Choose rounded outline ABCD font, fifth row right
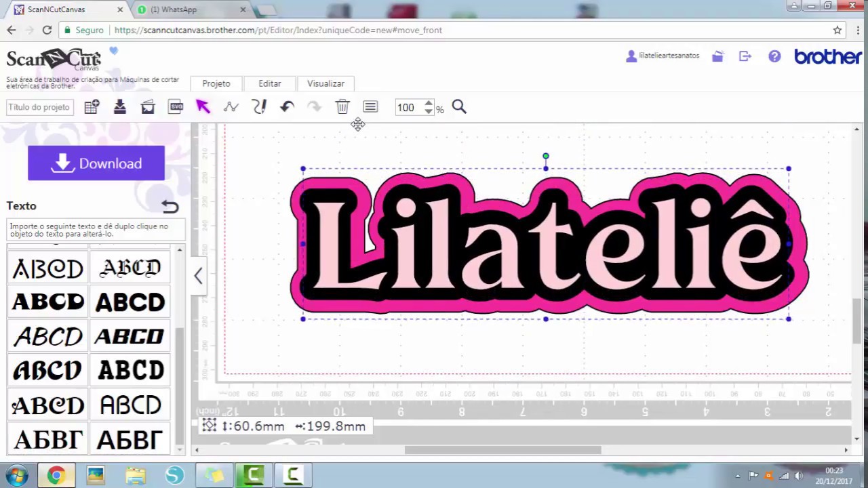Screen dimensions: 868x488 (130, 405)
